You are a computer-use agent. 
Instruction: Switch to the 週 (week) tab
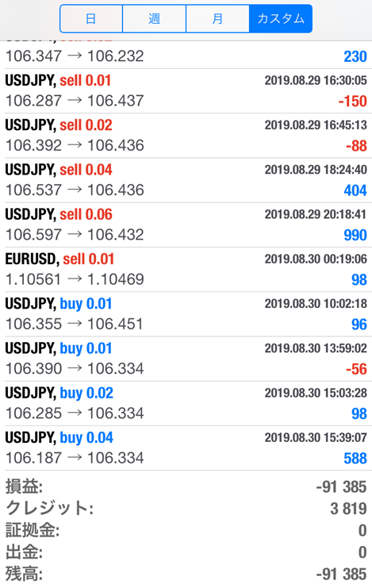tap(154, 19)
